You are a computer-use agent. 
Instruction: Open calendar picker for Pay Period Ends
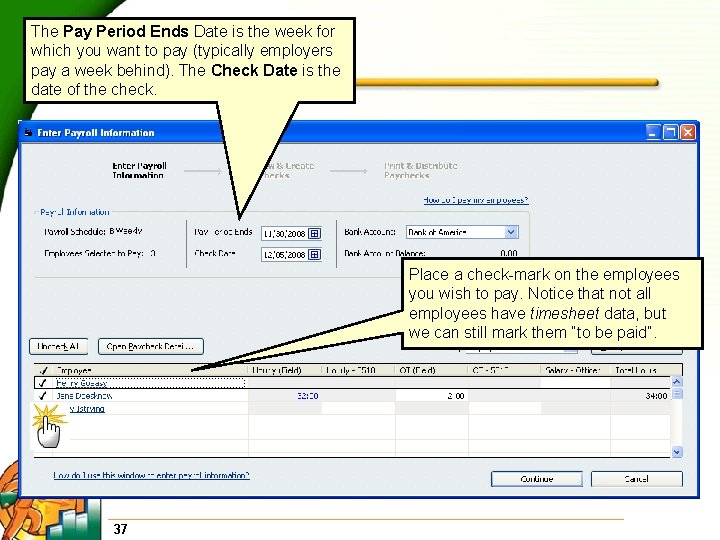pyautogui.click(x=315, y=233)
